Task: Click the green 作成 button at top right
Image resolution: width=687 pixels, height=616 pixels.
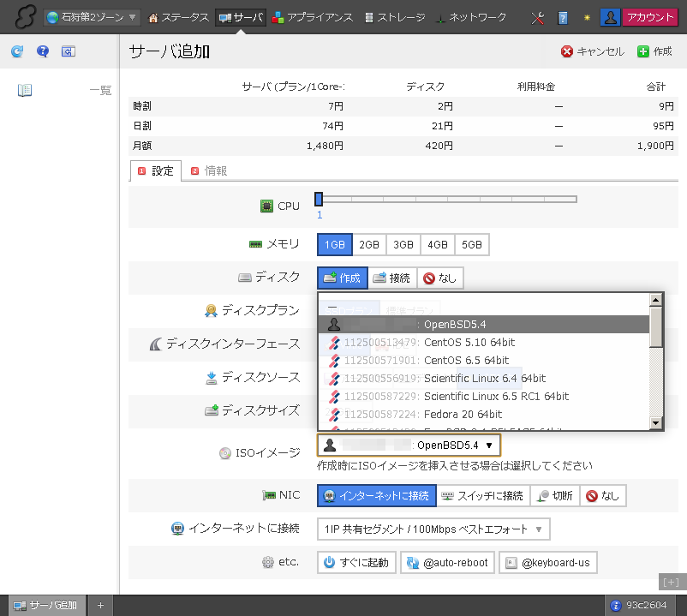Action: [655, 51]
